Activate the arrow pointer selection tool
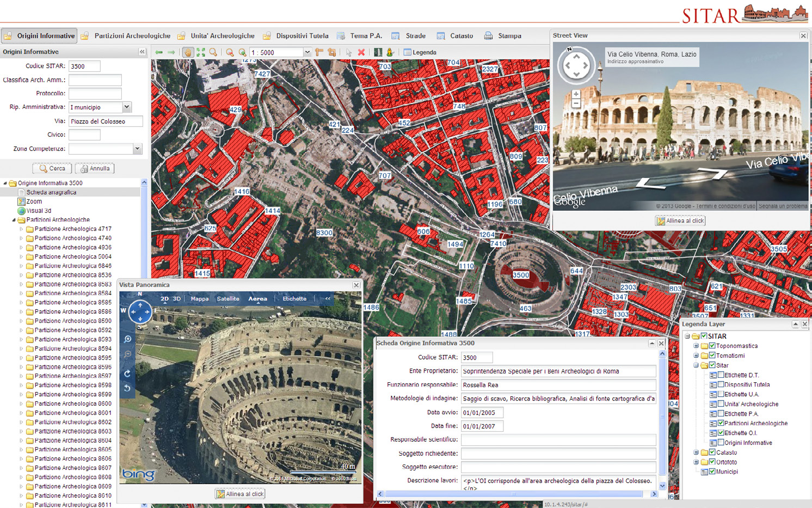This screenshot has height=508, width=812. point(348,52)
